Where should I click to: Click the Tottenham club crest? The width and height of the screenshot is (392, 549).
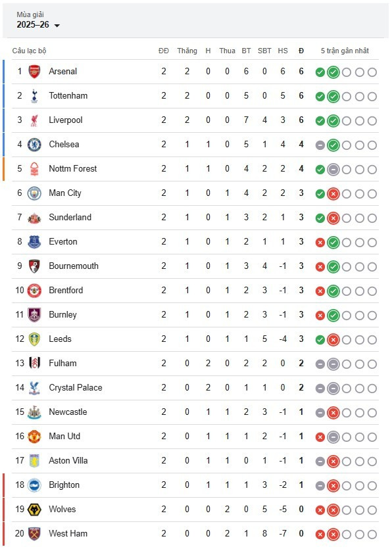pyautogui.click(x=34, y=96)
